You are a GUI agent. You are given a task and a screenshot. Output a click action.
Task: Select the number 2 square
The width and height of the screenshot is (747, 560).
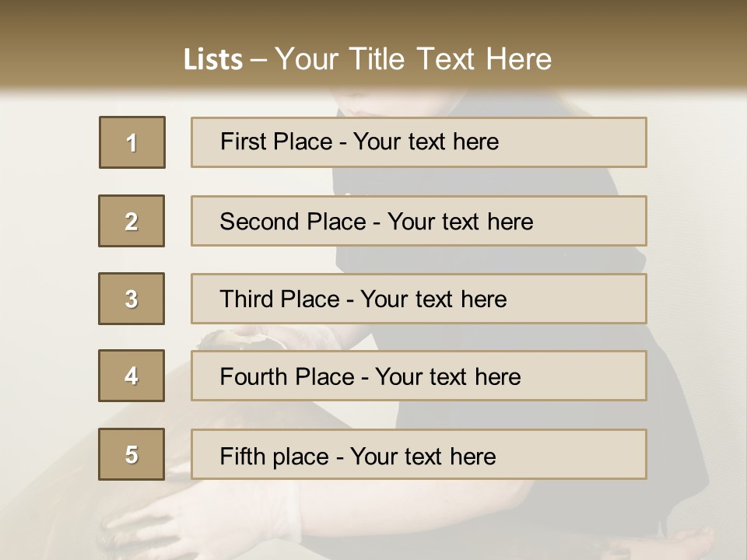click(132, 221)
